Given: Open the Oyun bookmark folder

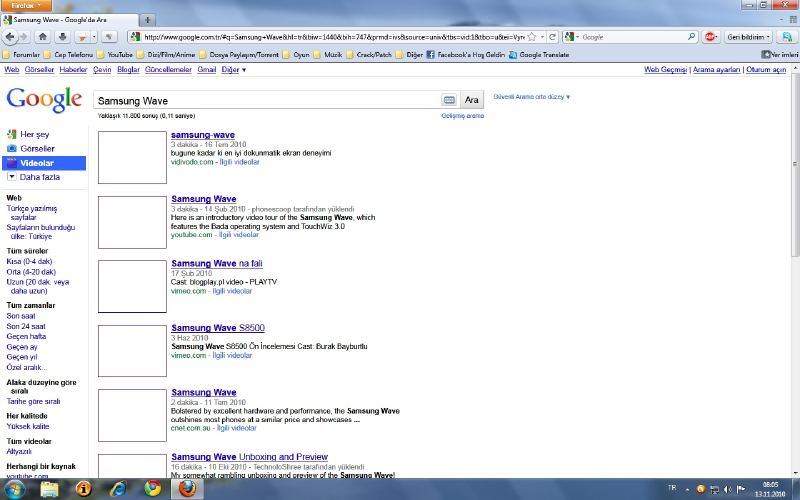Looking at the screenshot, I should coord(296,55).
